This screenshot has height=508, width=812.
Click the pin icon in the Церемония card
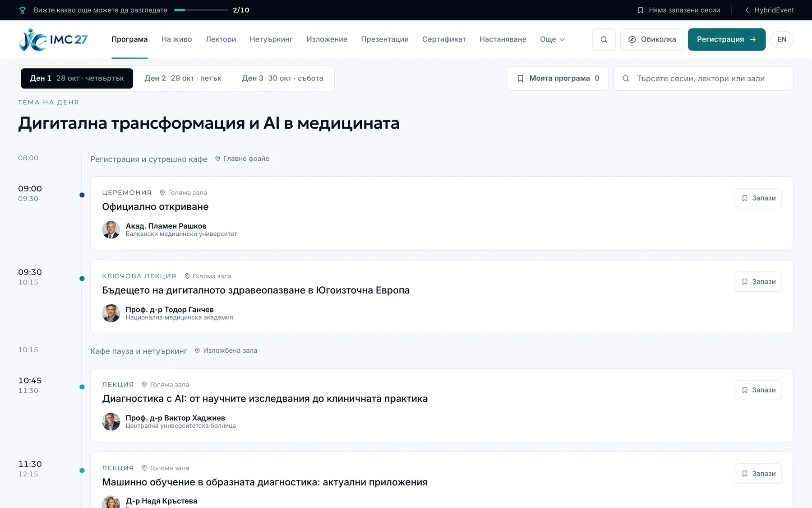click(x=162, y=192)
